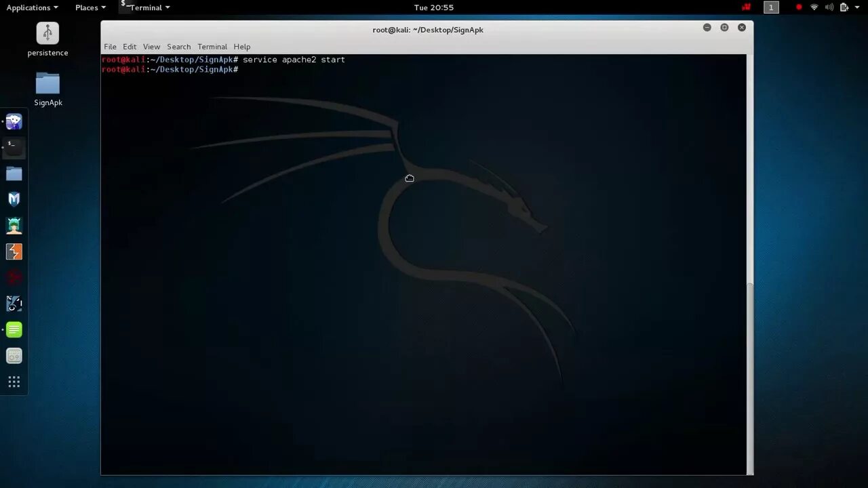Open the Search menu in terminal
Viewport: 868px width, 488px height.
[178, 47]
